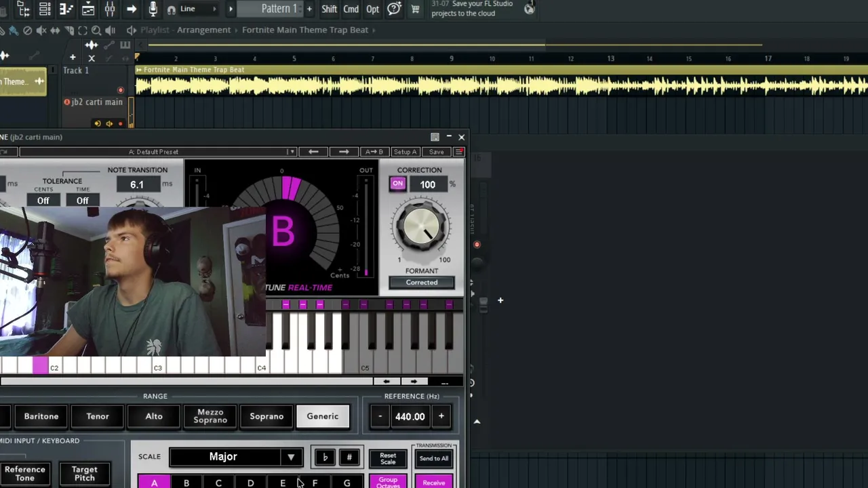Click the globe news icon

[529, 9]
